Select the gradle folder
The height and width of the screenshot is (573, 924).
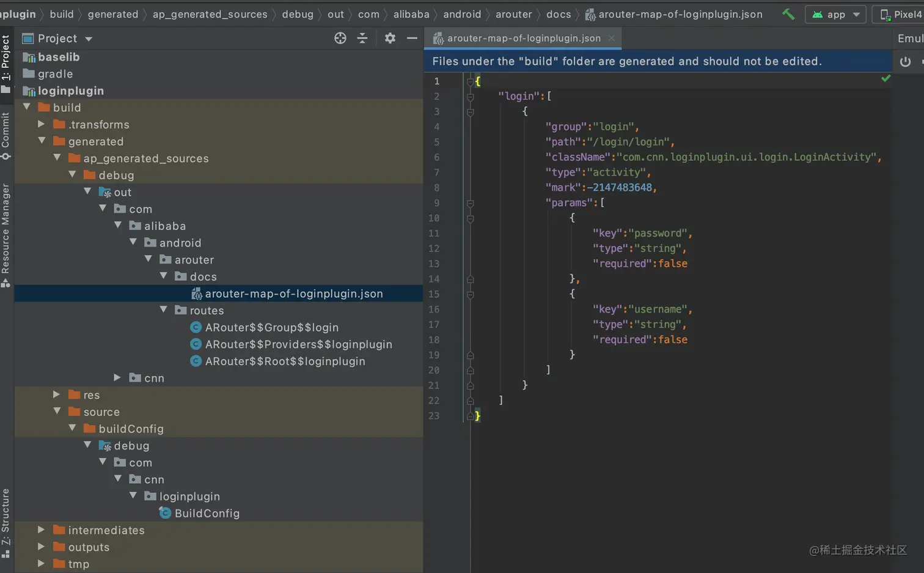pyautogui.click(x=55, y=74)
